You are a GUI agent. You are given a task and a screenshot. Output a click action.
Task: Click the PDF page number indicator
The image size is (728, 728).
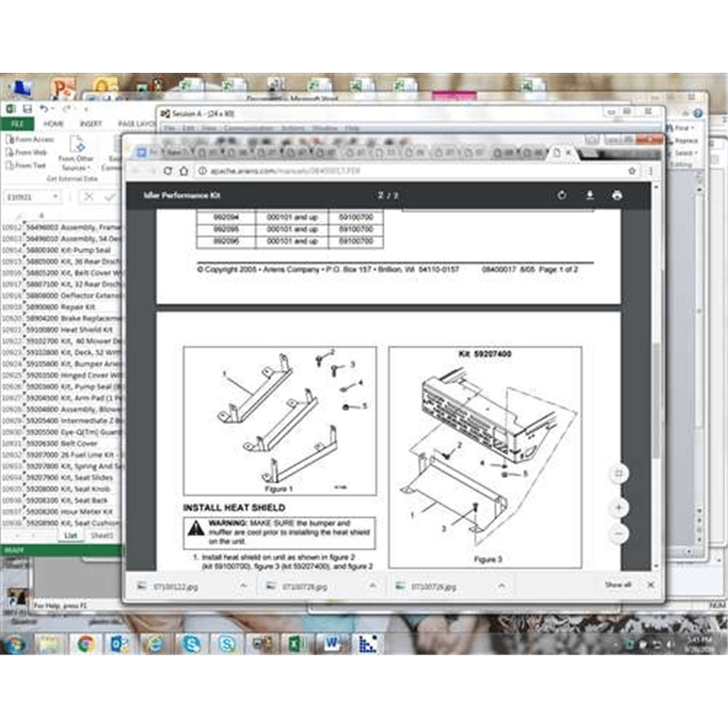point(388,196)
